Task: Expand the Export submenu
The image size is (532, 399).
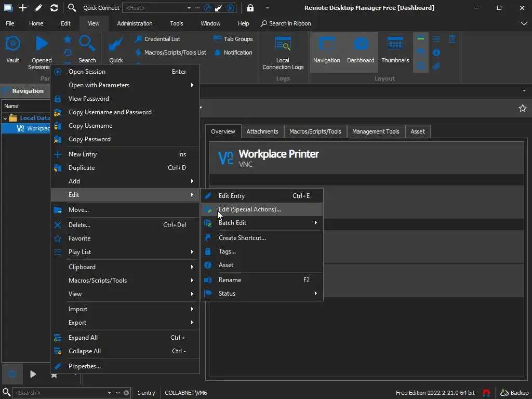Action: pyautogui.click(x=125, y=323)
